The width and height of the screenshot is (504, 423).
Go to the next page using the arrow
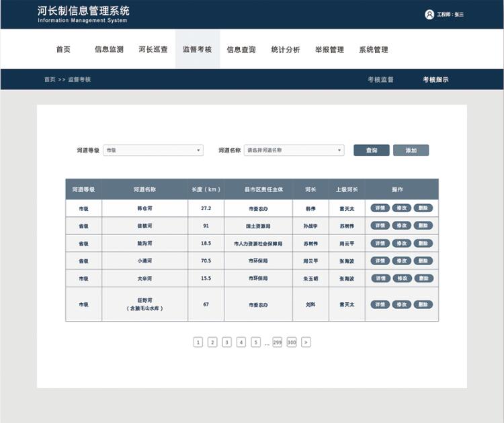[306, 342]
